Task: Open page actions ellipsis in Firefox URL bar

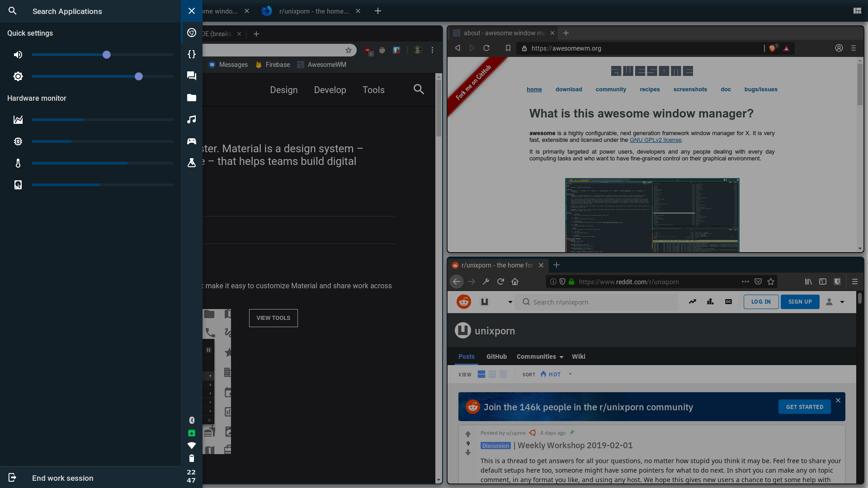Action: tap(745, 282)
